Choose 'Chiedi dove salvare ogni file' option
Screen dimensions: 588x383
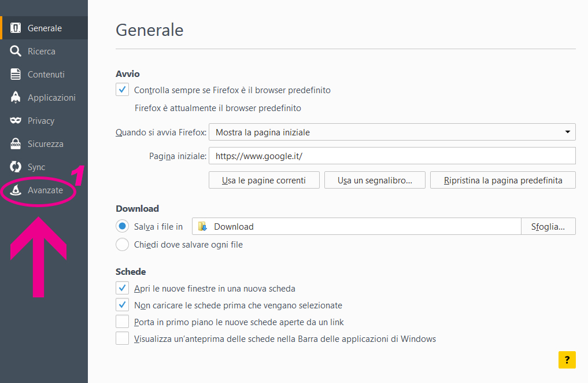point(122,244)
